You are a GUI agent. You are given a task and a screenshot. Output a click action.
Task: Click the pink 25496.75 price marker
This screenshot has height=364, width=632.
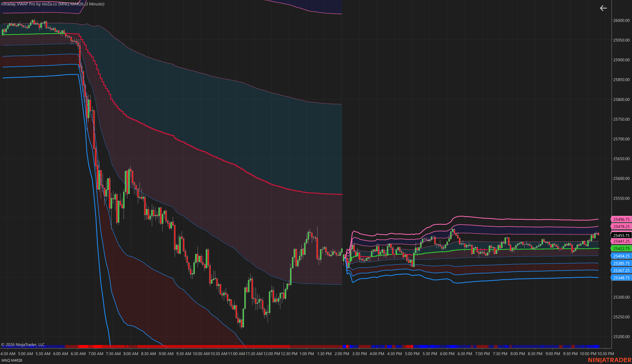click(x=621, y=219)
